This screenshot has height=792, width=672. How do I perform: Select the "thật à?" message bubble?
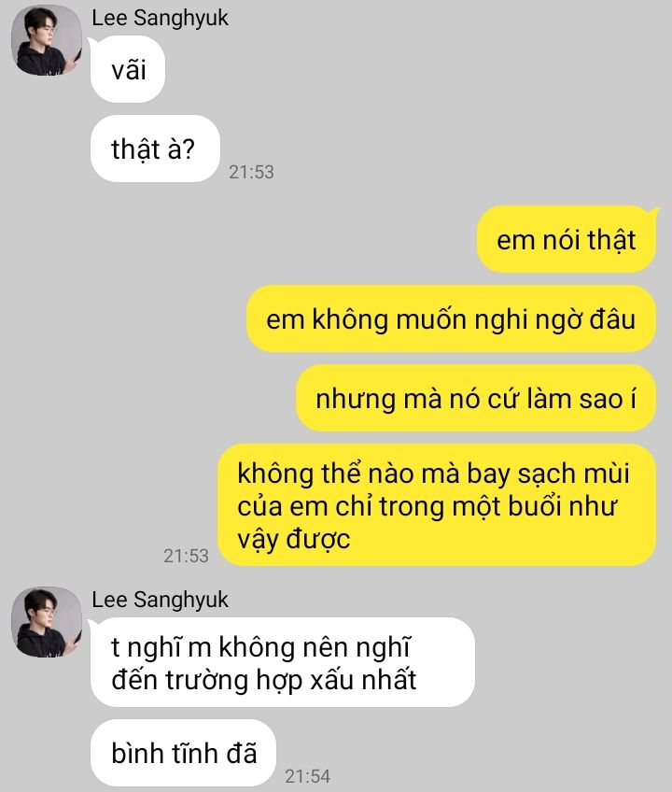(155, 149)
